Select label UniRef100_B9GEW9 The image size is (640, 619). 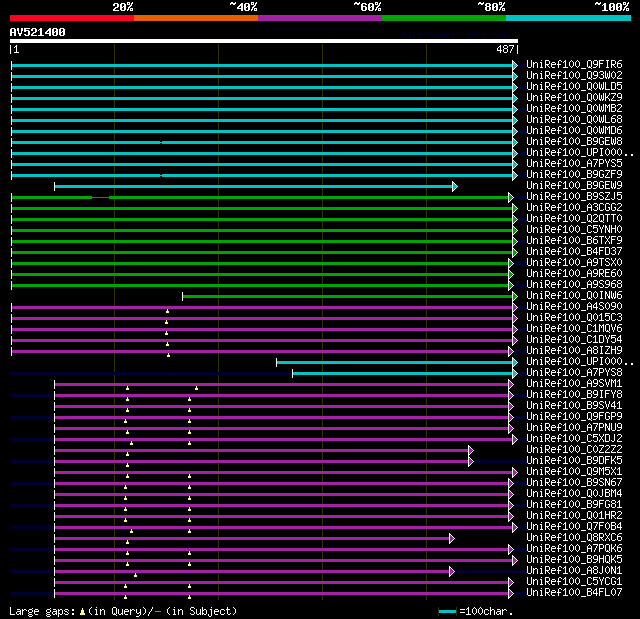(574, 186)
